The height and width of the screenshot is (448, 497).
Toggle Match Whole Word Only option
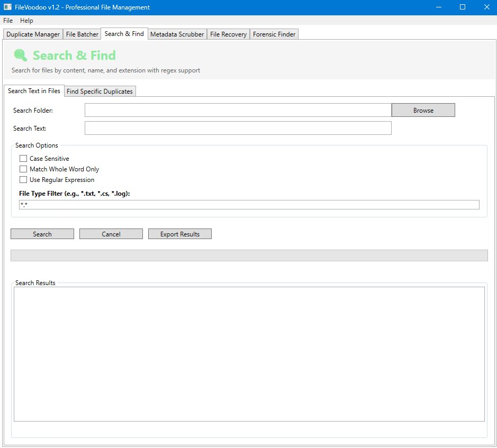[x=23, y=169]
